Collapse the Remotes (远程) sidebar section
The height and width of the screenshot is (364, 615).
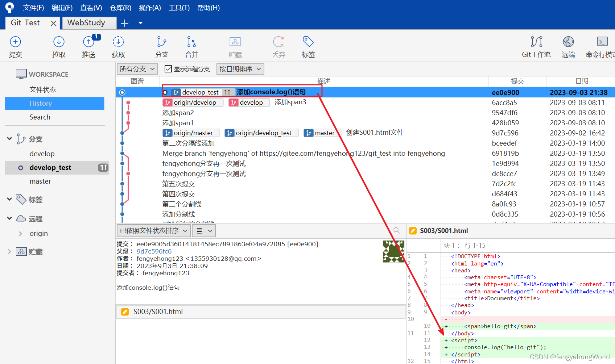point(9,218)
